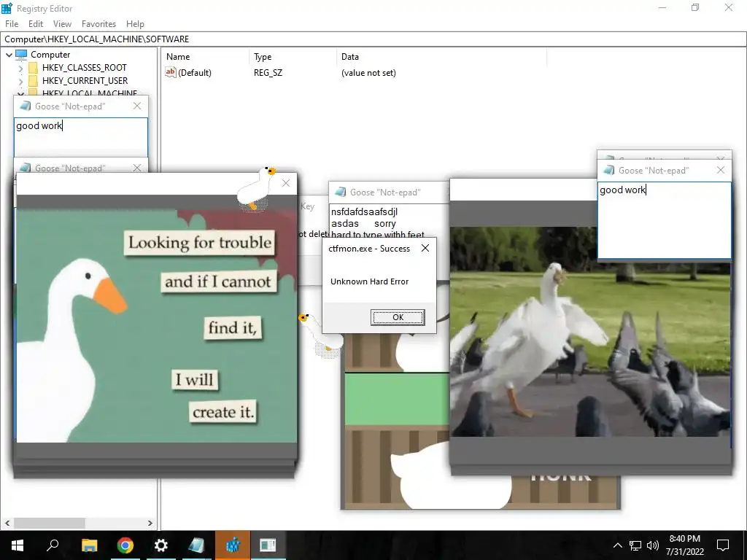The image size is (747, 560).
Task: Click the right Goose Not-epad title icon
Action: coord(608,170)
